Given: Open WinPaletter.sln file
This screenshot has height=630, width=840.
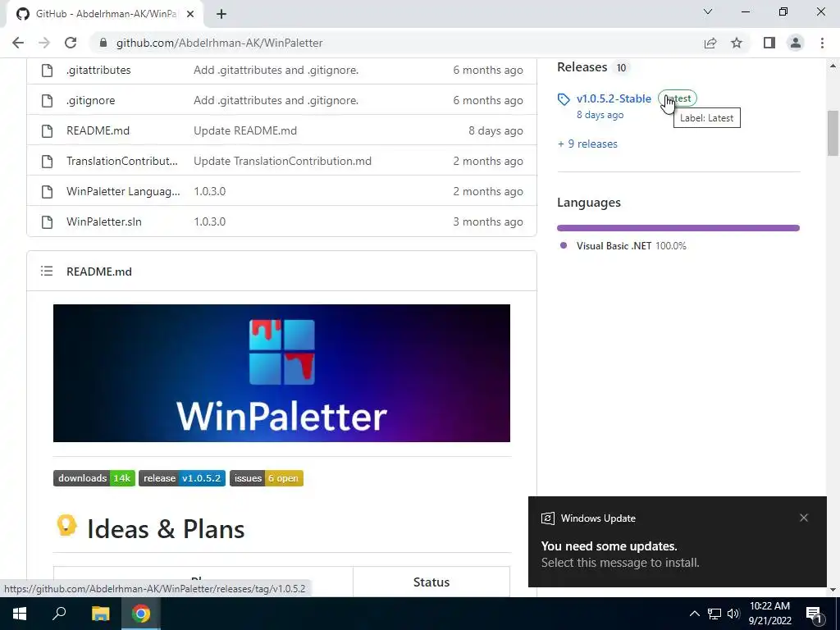Looking at the screenshot, I should pos(104,221).
